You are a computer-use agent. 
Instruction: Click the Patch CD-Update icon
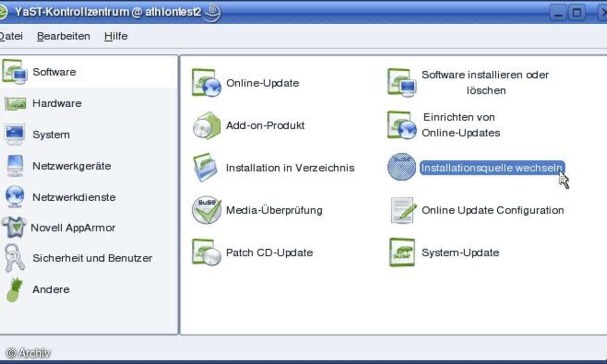pos(206,252)
